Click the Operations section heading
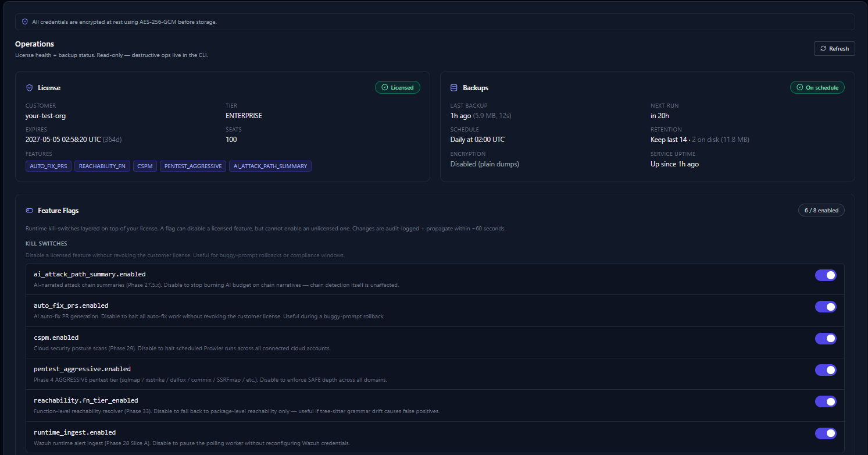Image resolution: width=868 pixels, height=455 pixels. (x=34, y=44)
